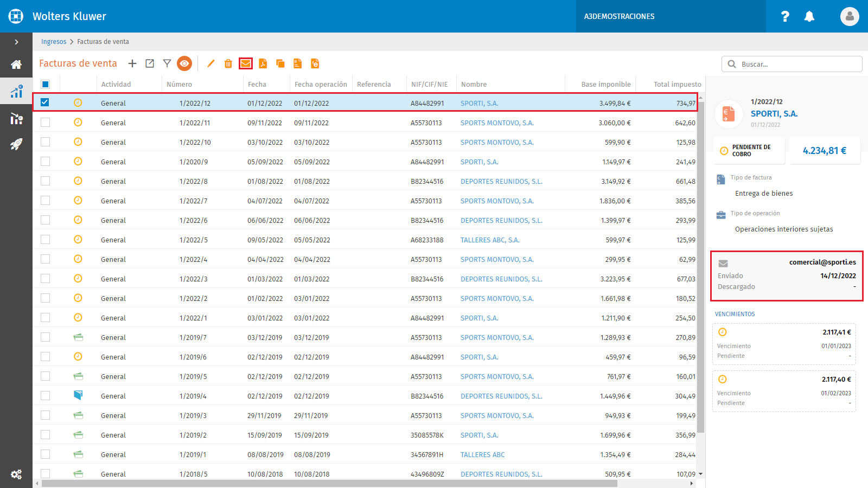
Task: Click the PDF export icon
Action: [263, 63]
